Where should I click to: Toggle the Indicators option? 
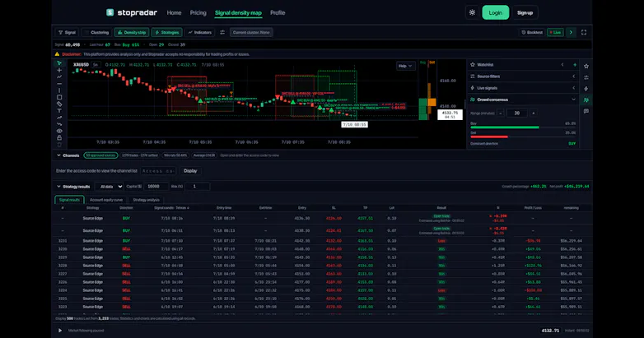[x=199, y=32]
